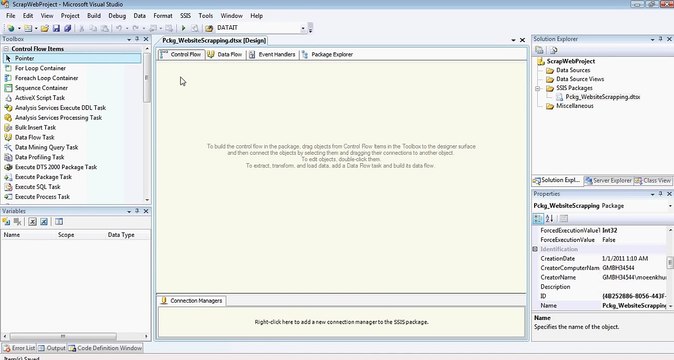Click the Choose Variable Columns icon
The image size is (674, 360).
coord(59,222)
